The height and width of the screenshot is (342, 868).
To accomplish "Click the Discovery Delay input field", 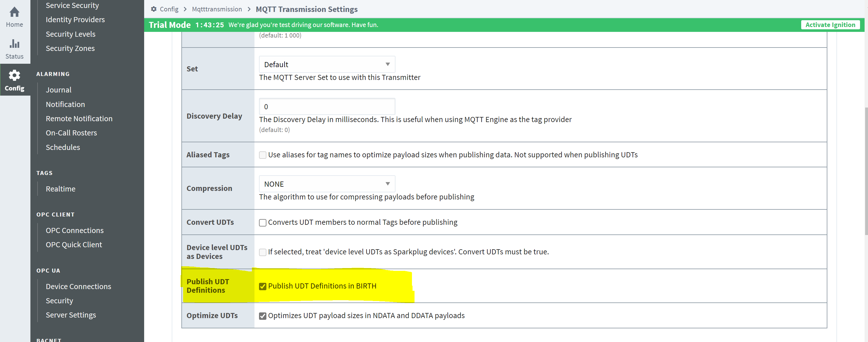I will 327,107.
